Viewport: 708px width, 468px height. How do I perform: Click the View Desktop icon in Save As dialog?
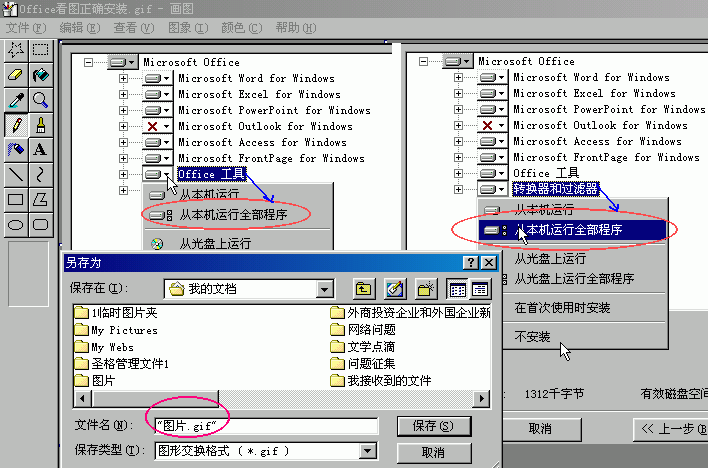pos(395,289)
